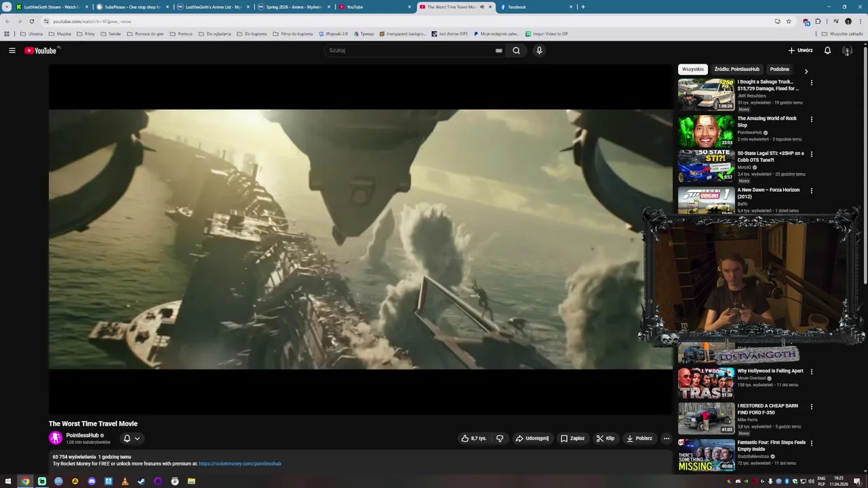The height and width of the screenshot is (488, 868).
Task: Select the Źródło: PointlessHub chip
Action: tap(736, 69)
